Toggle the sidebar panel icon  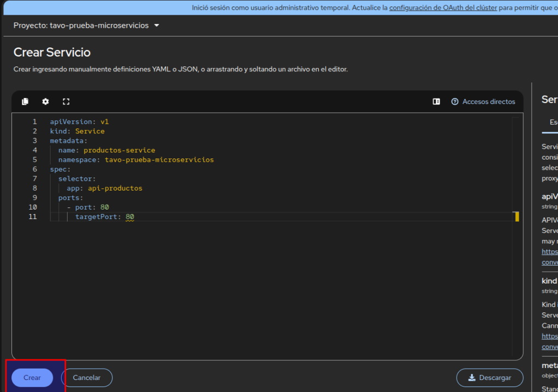[x=436, y=102]
